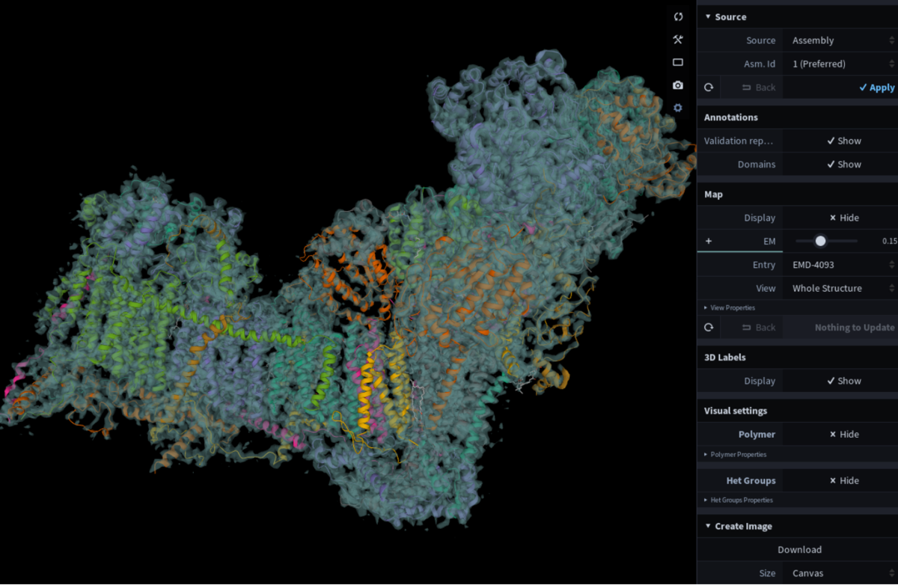898x588 pixels.
Task: Open the viewport settings gear icon
Action: pos(678,108)
